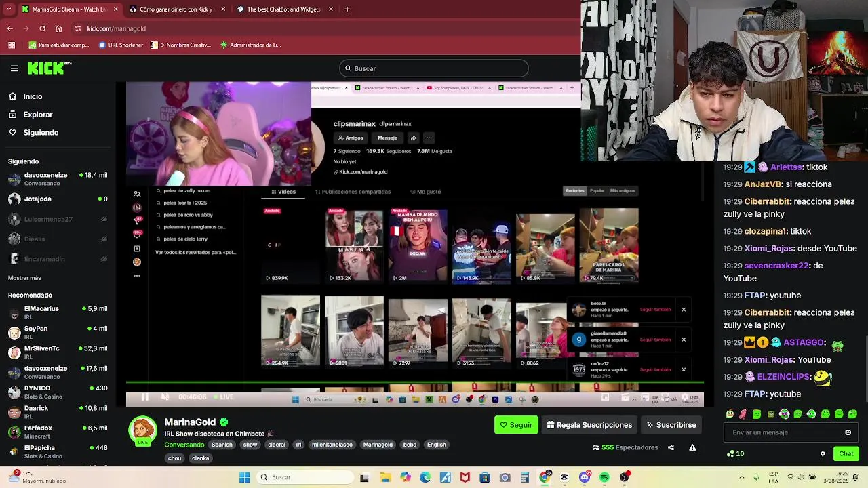The image size is (868, 488).
Task: Open Daarick recommended channel
Action: click(58, 412)
